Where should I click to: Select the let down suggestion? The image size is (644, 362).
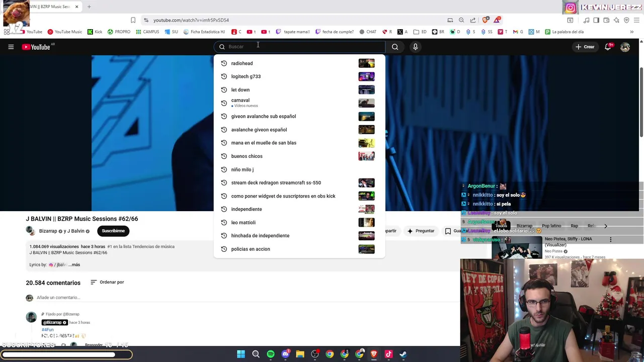[299, 90]
